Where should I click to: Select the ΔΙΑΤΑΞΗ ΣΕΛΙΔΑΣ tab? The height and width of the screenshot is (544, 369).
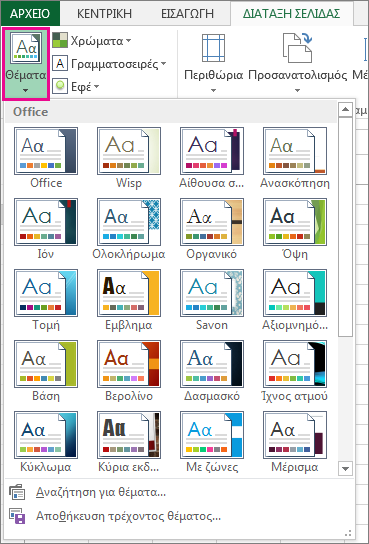[x=291, y=14]
